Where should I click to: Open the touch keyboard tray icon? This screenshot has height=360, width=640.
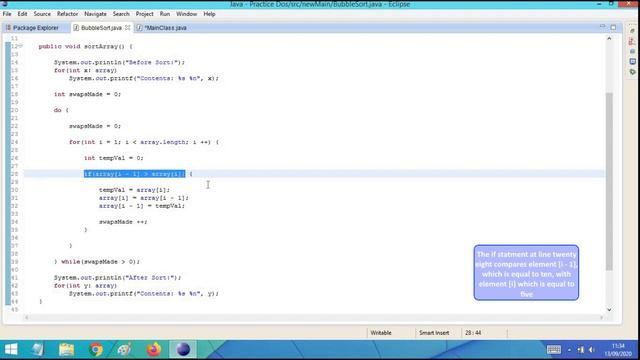pos(553,349)
